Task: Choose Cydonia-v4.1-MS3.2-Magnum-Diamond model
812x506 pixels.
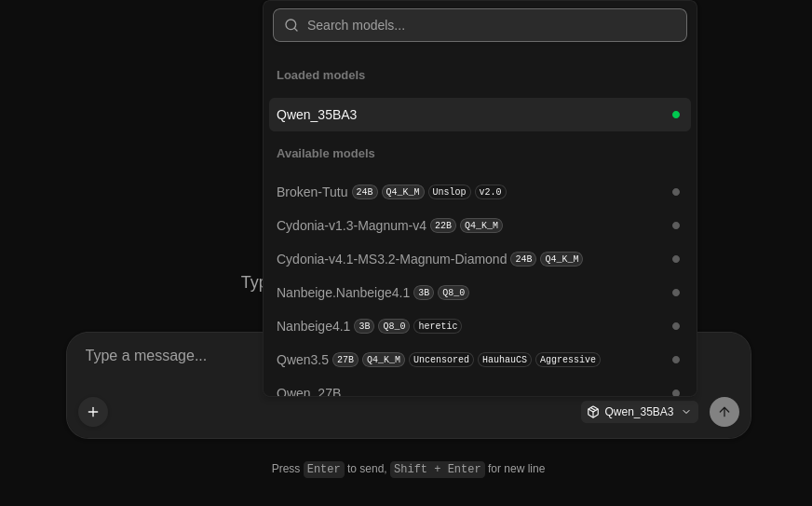Action: 480,259
